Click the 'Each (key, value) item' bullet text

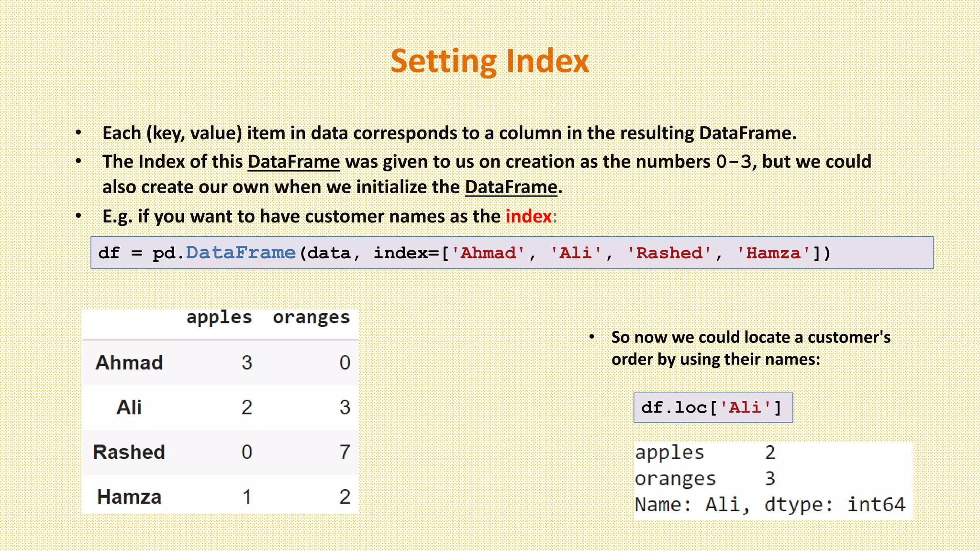click(x=449, y=133)
